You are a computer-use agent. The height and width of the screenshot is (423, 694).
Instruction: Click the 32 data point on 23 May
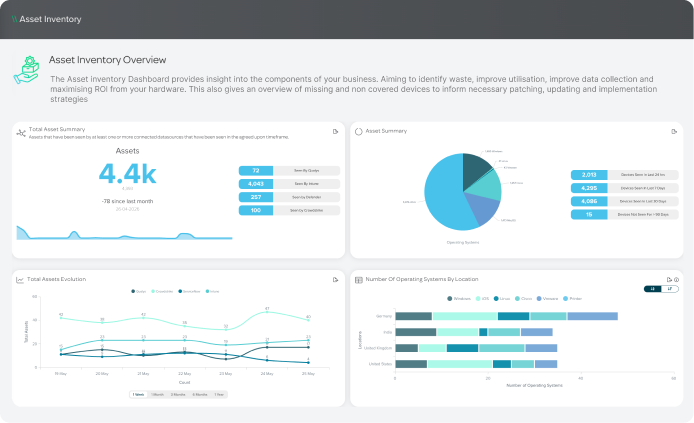tap(226, 329)
